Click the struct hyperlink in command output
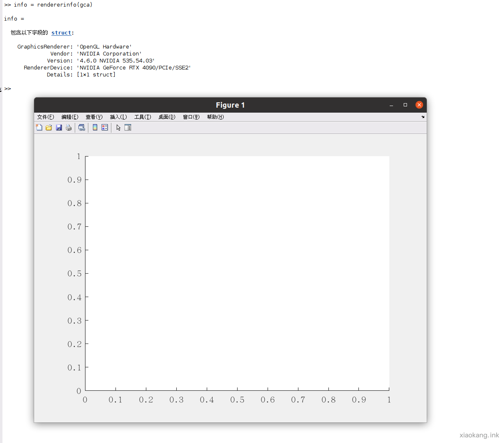Image resolution: width=504 pixels, height=443 pixels. point(61,32)
